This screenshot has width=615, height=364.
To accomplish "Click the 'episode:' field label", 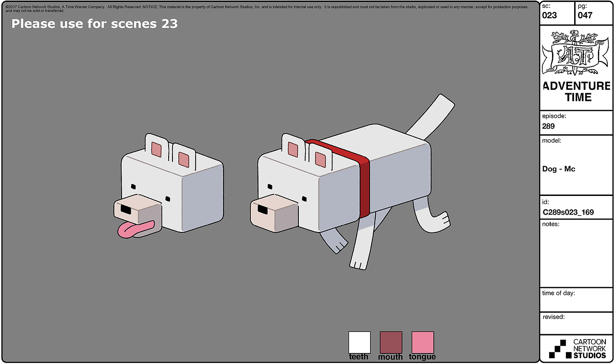I will click(554, 116).
